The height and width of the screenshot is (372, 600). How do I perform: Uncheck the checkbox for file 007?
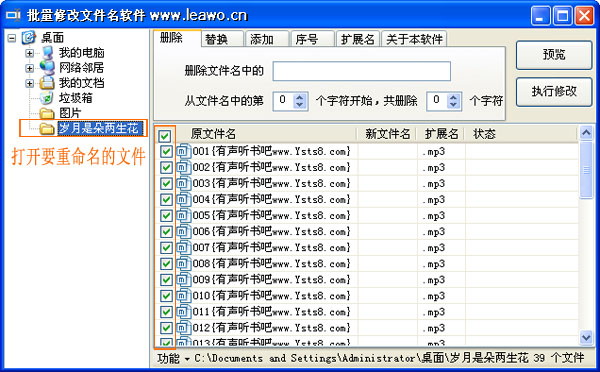coord(166,248)
